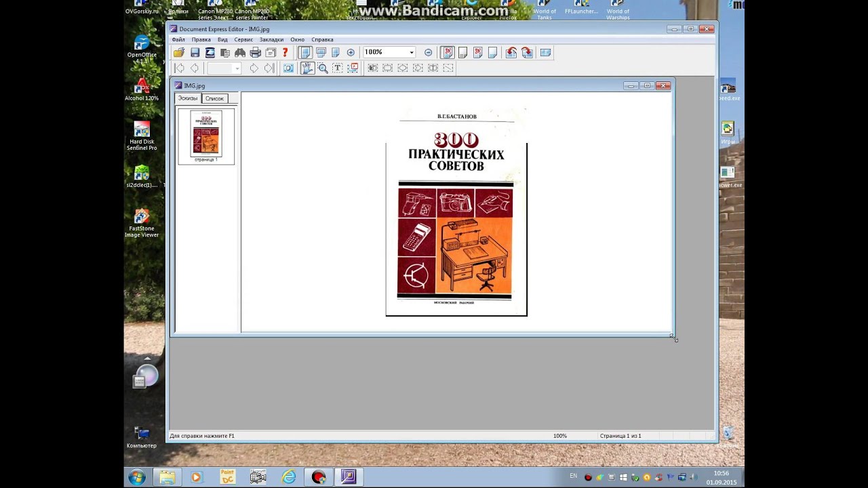
Task: Select the blank text-only page layer icon
Action: pyautogui.click(x=462, y=52)
